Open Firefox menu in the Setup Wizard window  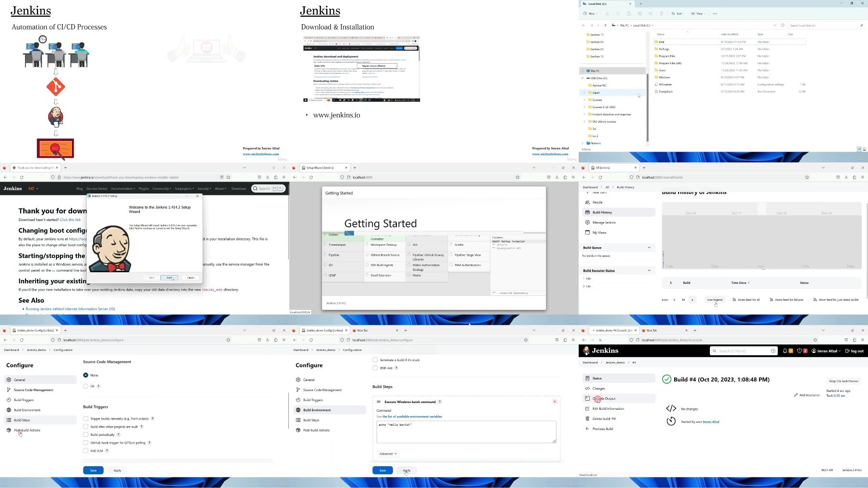click(573, 177)
